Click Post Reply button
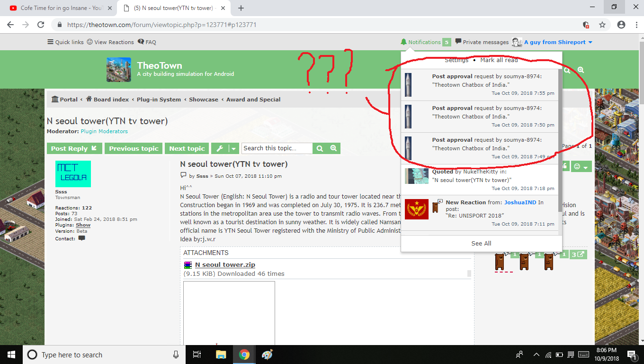This screenshot has width=644, height=364. click(x=74, y=148)
